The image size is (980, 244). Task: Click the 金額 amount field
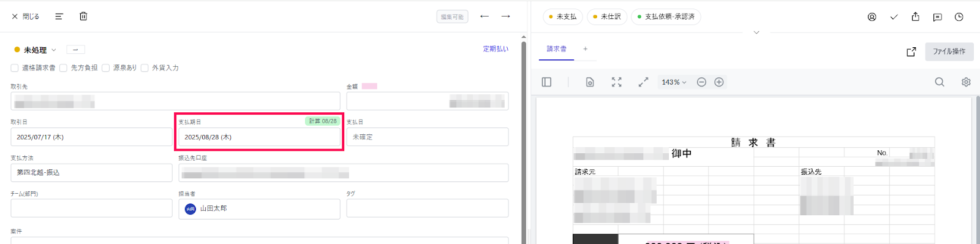428,101
